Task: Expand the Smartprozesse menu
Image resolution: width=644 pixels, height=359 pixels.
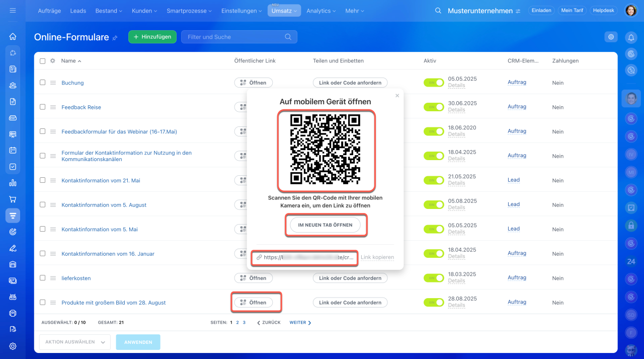Action: pos(190,11)
